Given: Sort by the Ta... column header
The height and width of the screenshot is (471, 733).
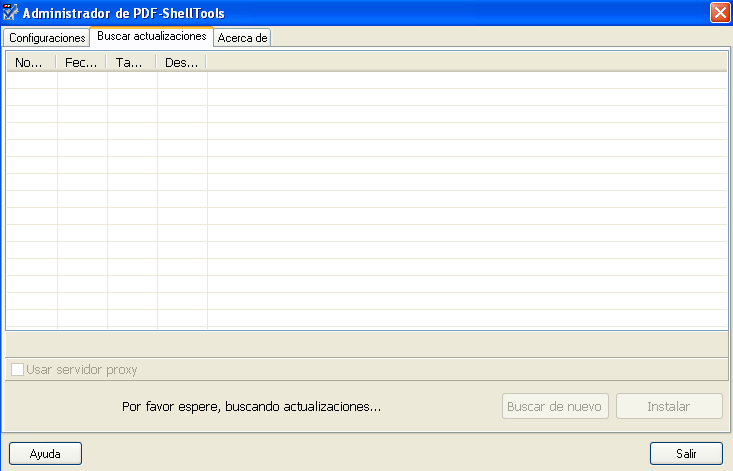Looking at the screenshot, I should coord(131,63).
